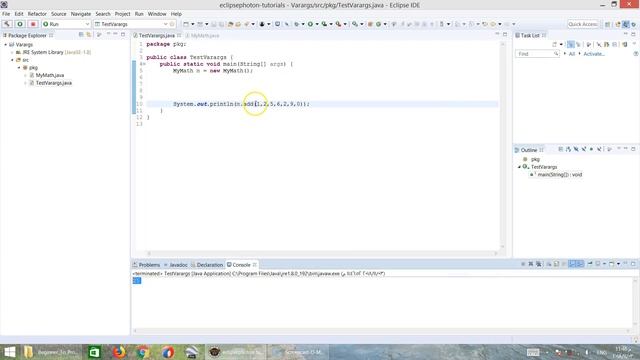
Task: Open the New Task dropdown in Task List
Action: 562,44
